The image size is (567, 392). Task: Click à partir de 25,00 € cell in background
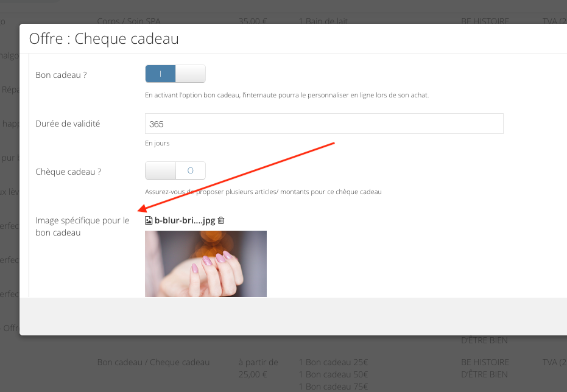[x=258, y=368]
